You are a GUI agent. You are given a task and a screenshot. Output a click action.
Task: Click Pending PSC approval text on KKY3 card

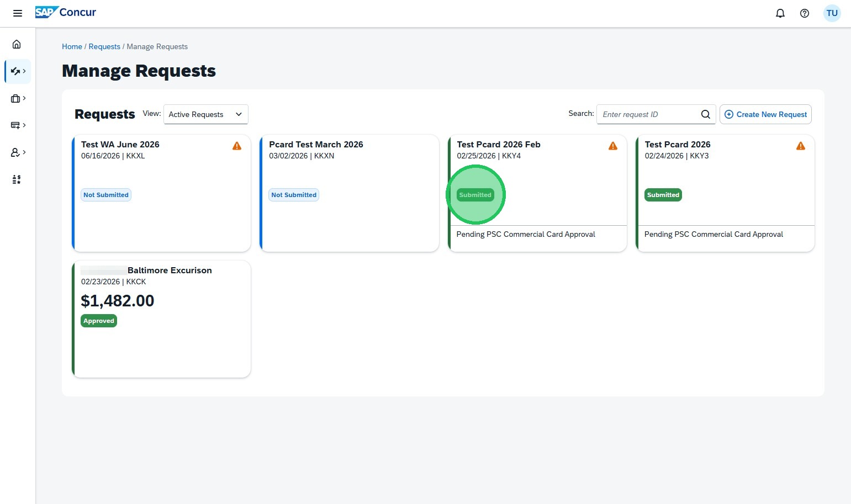pyautogui.click(x=713, y=234)
